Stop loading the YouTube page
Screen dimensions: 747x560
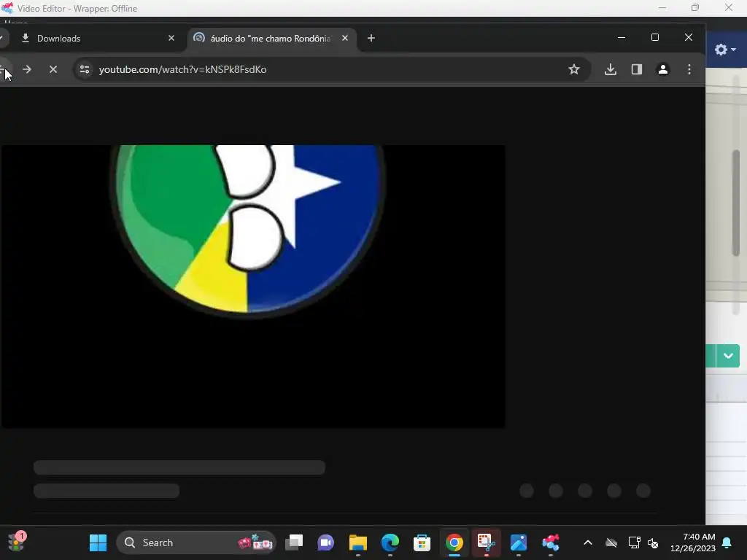(53, 69)
